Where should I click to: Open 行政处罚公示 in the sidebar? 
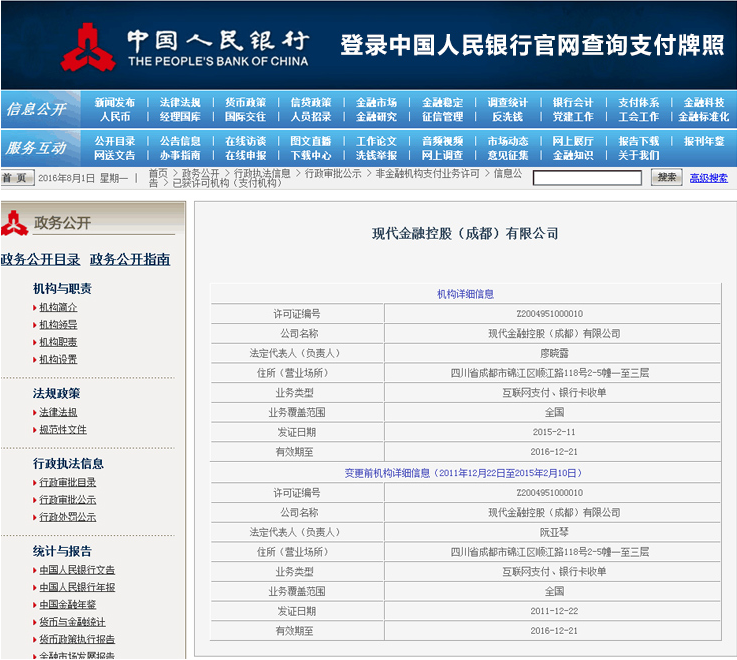68,517
